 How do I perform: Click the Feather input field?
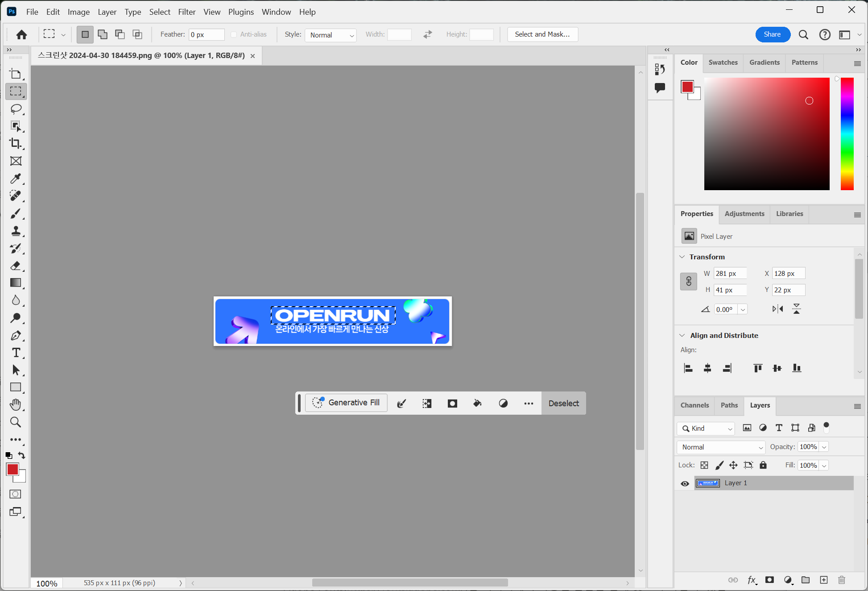coord(207,35)
